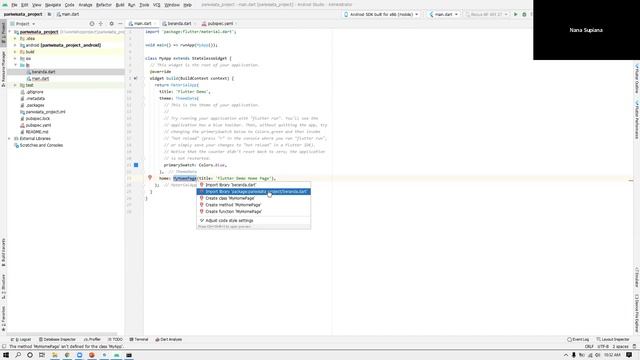Choose Create method 'MyHomePage' quick fix
The height and width of the screenshot is (360, 640).
click(x=253, y=205)
